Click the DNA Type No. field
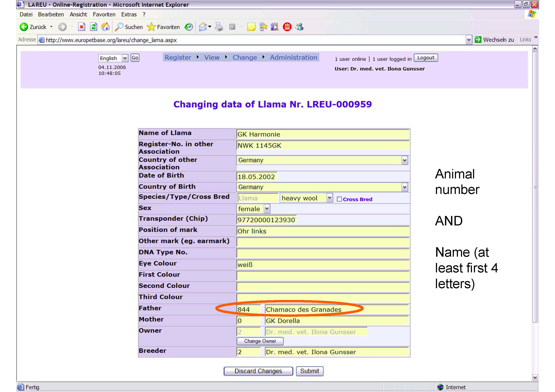The height and width of the screenshot is (392, 555). 323,253
